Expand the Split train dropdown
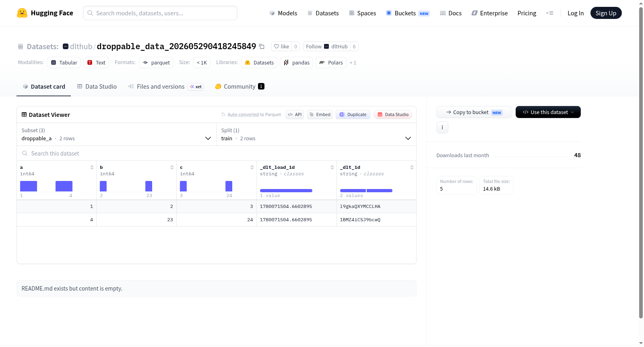The image size is (644, 347). coord(316,134)
